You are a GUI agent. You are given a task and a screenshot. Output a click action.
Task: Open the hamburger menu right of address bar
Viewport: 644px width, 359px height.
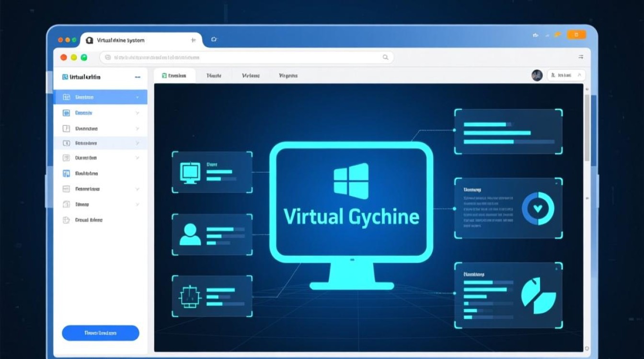tap(581, 57)
